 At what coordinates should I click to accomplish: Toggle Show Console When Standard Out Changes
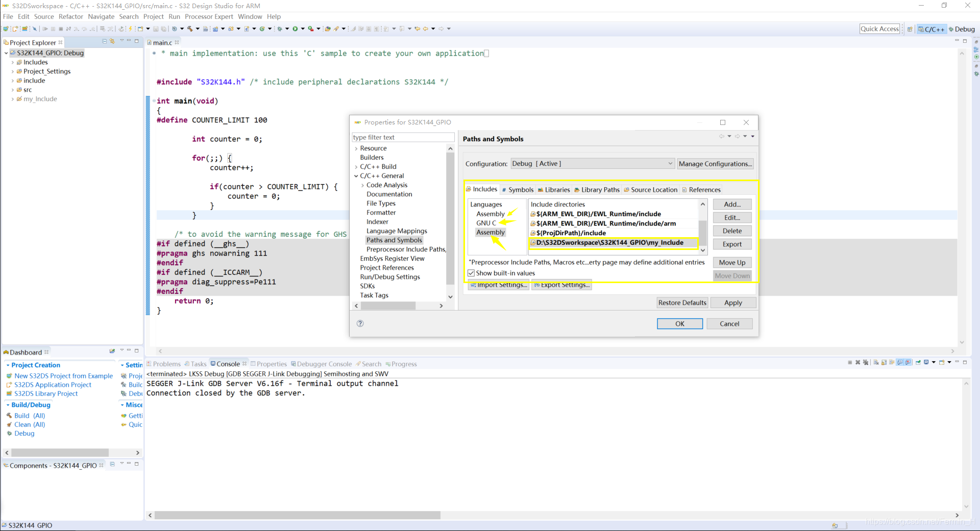(900, 362)
